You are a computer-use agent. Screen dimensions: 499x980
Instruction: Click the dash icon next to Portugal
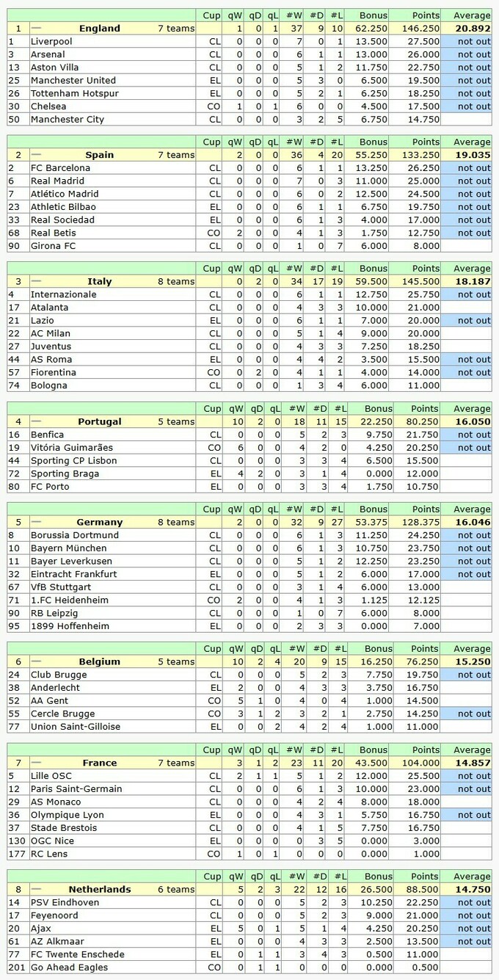[36, 421]
